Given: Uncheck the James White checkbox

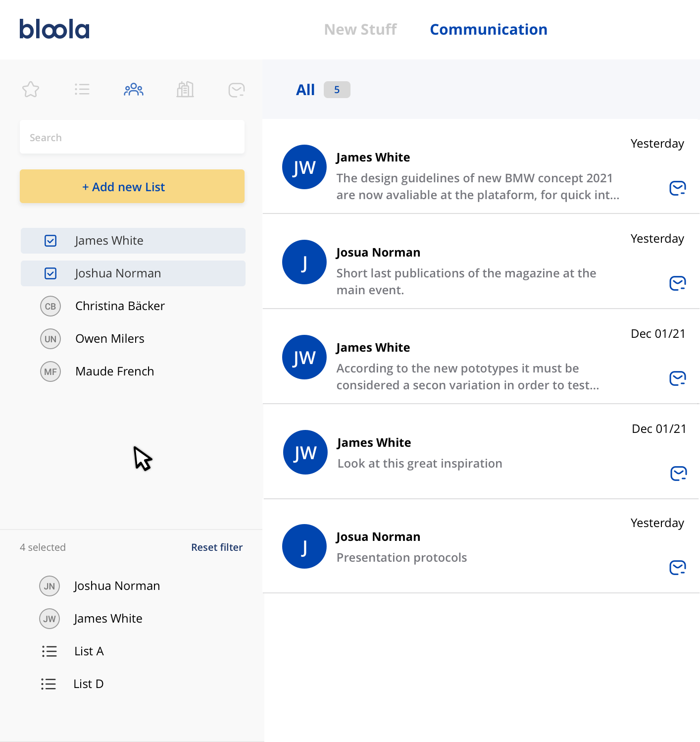Looking at the screenshot, I should click(50, 241).
